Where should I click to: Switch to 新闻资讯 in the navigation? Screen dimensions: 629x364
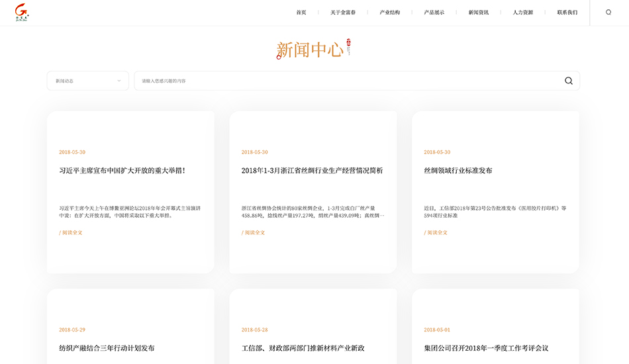pyautogui.click(x=478, y=13)
